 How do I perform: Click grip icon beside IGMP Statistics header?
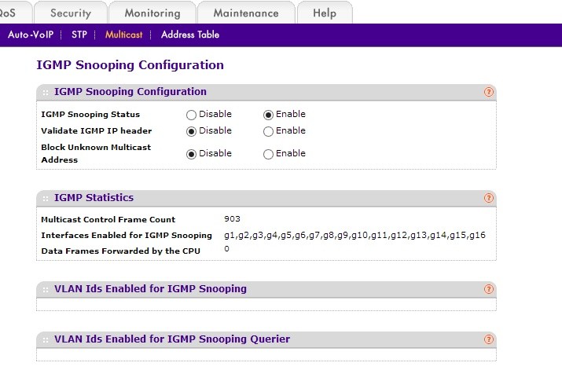pyautogui.click(x=46, y=199)
